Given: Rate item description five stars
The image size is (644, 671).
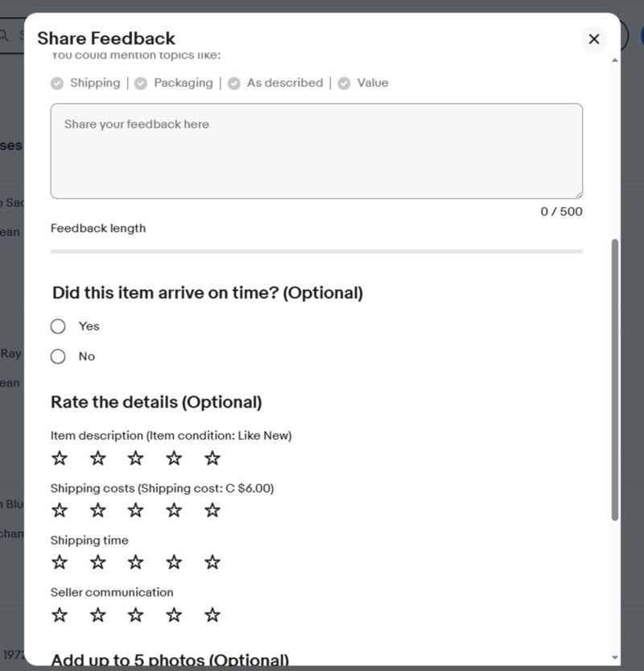Looking at the screenshot, I should [x=213, y=458].
